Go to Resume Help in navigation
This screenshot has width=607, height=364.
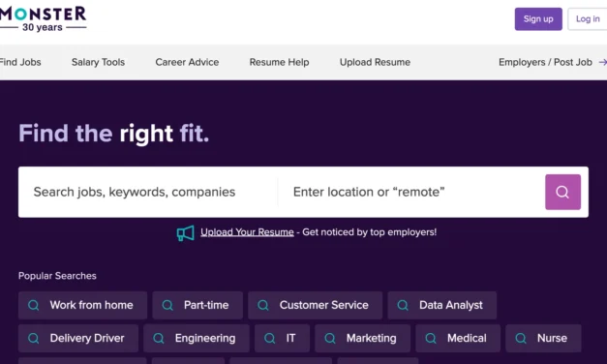click(x=279, y=62)
